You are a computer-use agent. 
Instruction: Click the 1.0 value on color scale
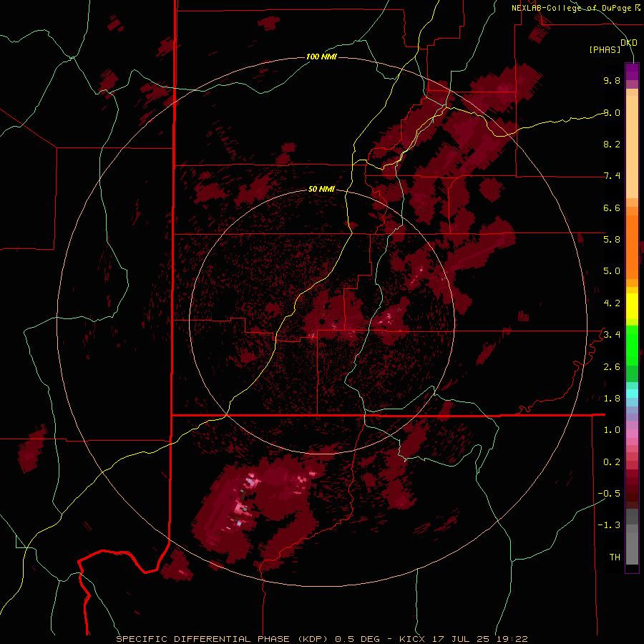612,430
